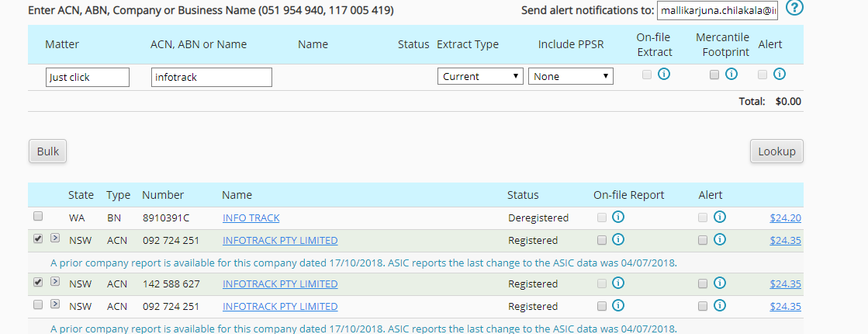Uncheck the ticked 092 724 251 row

coord(38,238)
